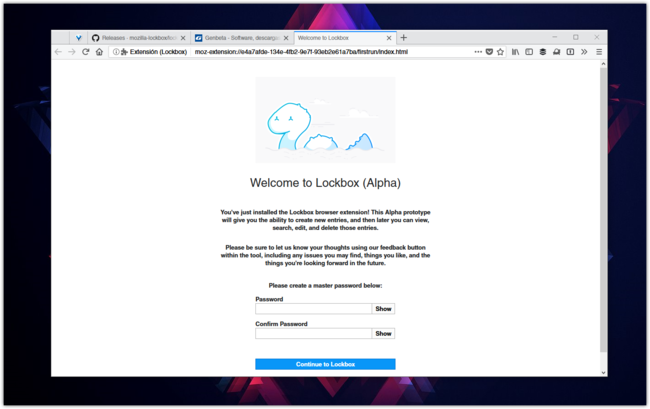The height and width of the screenshot is (409, 650).
Task: Click the Welcome to Lockbox (Alpha) heading
Action: 325,183
